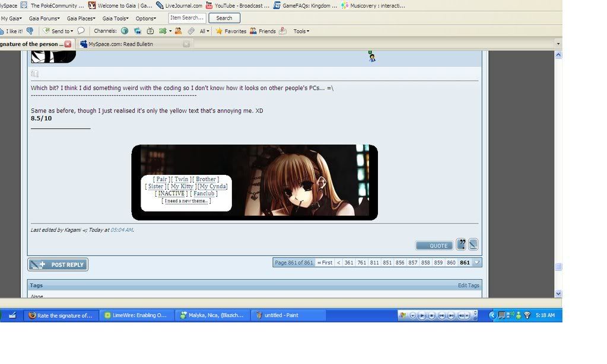Viewport: 607px width, 364px height.
Task: Click the media player stop button in taskbar
Action: 431,315
